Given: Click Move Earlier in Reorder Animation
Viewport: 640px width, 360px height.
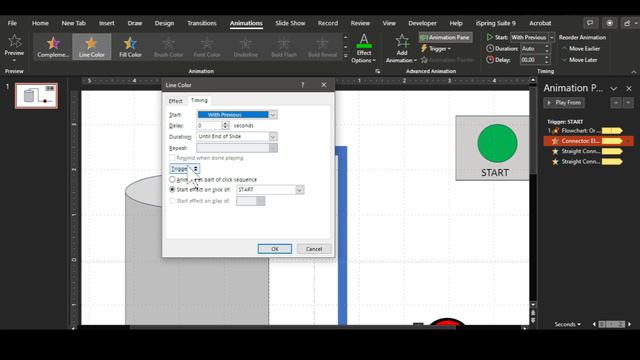Looking at the screenshot, I should [581, 49].
